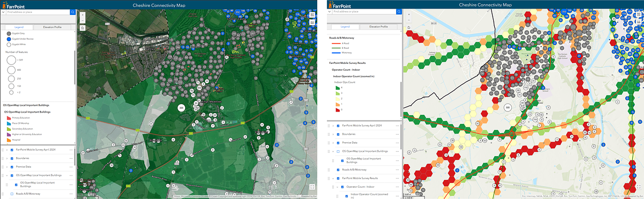Focus the address search field in the left window
The width and height of the screenshot is (644, 199).
tap(38, 11)
